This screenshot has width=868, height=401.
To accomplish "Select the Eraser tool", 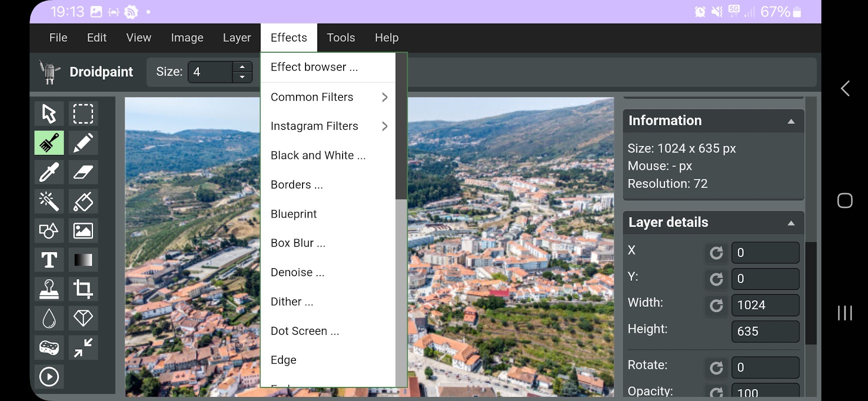I will pos(83,172).
